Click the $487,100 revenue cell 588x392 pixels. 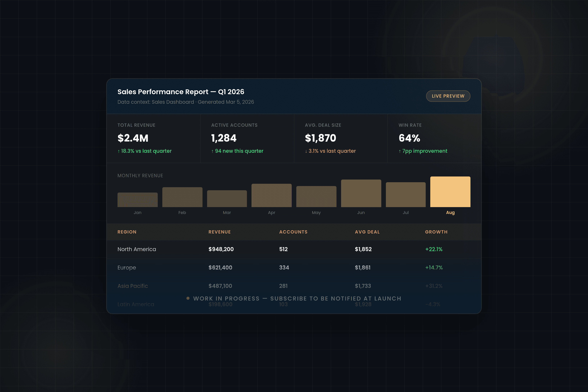tap(220, 286)
